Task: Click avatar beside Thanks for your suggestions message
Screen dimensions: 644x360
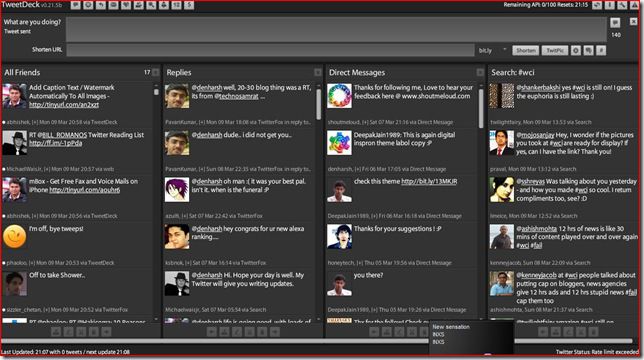Action: tap(339, 236)
